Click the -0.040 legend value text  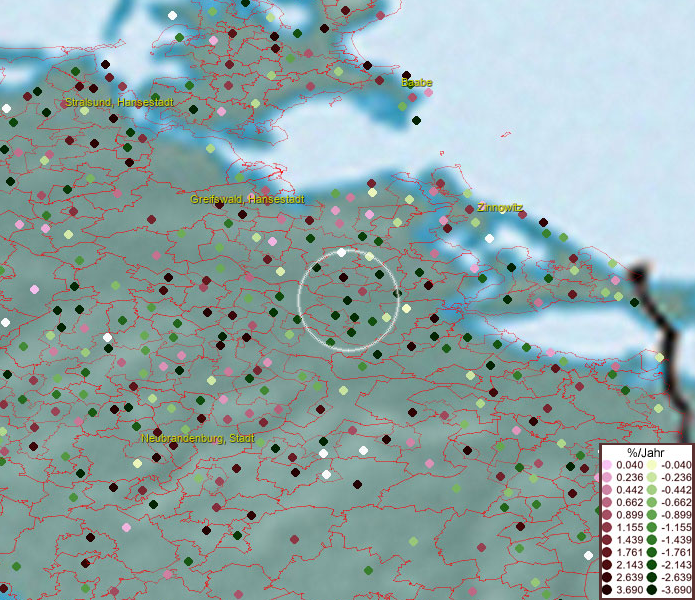676,465
